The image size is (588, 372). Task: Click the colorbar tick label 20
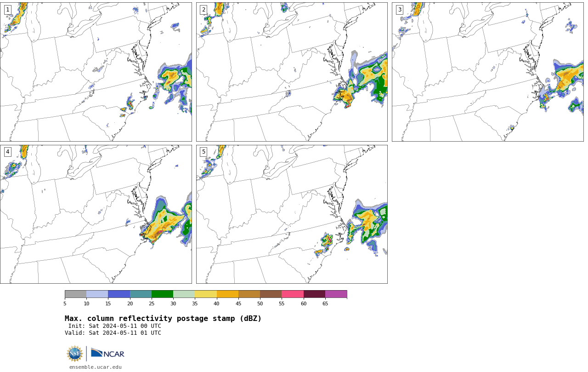pyautogui.click(x=130, y=303)
